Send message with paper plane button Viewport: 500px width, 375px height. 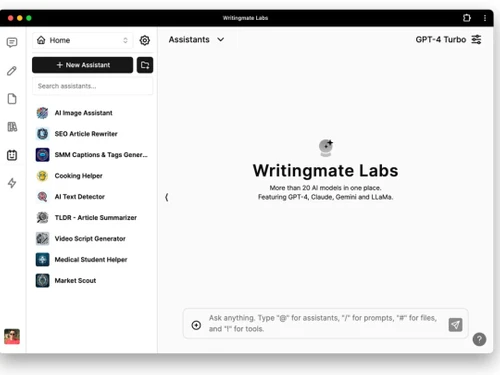[455, 325]
